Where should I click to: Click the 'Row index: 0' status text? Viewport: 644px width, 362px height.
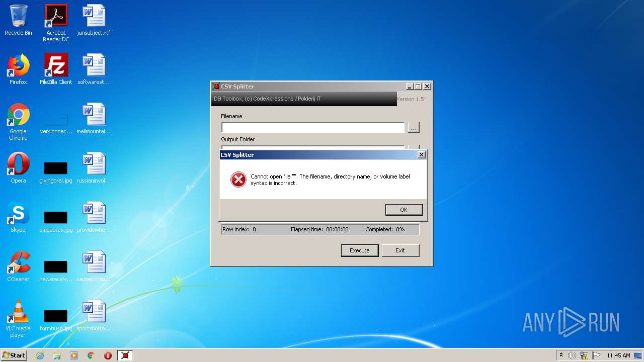[x=239, y=229]
